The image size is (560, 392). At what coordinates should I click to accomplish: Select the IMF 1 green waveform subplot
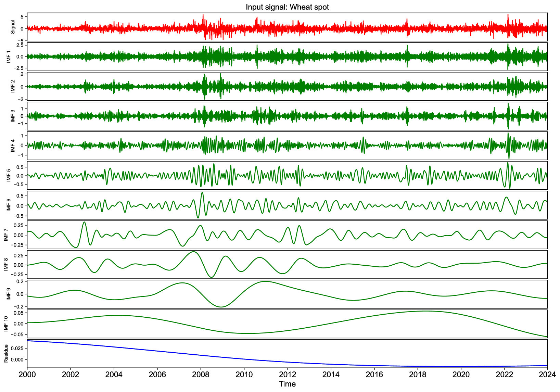(287, 57)
